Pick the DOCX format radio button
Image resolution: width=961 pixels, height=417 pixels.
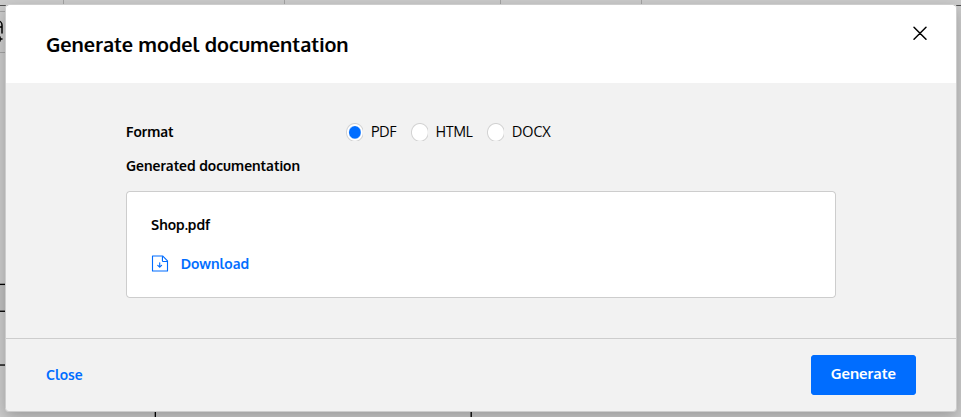point(496,132)
